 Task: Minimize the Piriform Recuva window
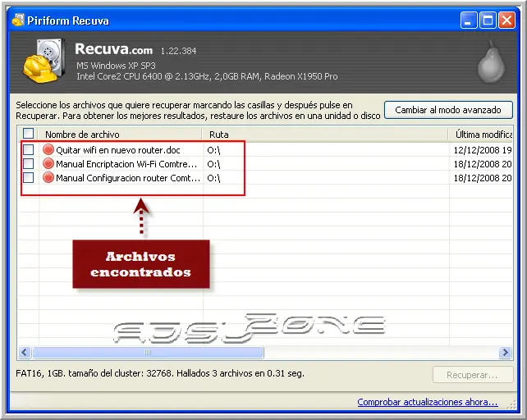point(469,21)
